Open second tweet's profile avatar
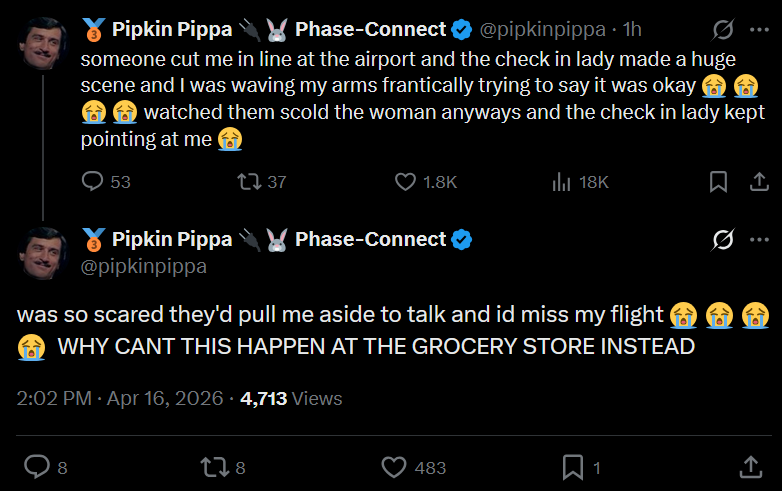 (x=42, y=252)
